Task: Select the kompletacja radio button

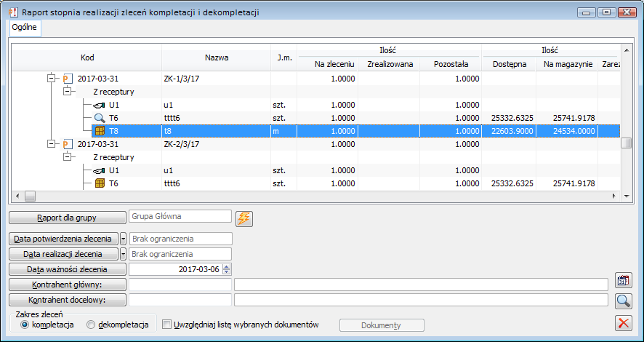Action: pyautogui.click(x=26, y=325)
